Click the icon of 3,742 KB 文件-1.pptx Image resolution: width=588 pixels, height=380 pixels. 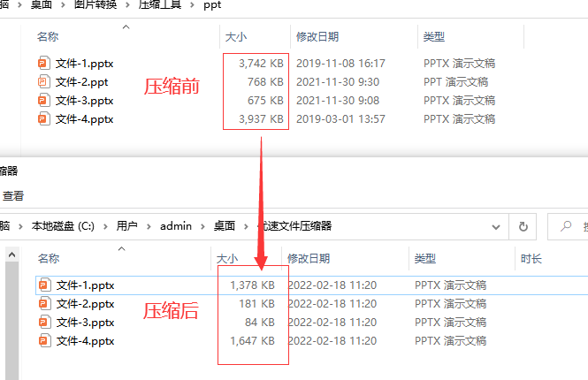(x=44, y=64)
